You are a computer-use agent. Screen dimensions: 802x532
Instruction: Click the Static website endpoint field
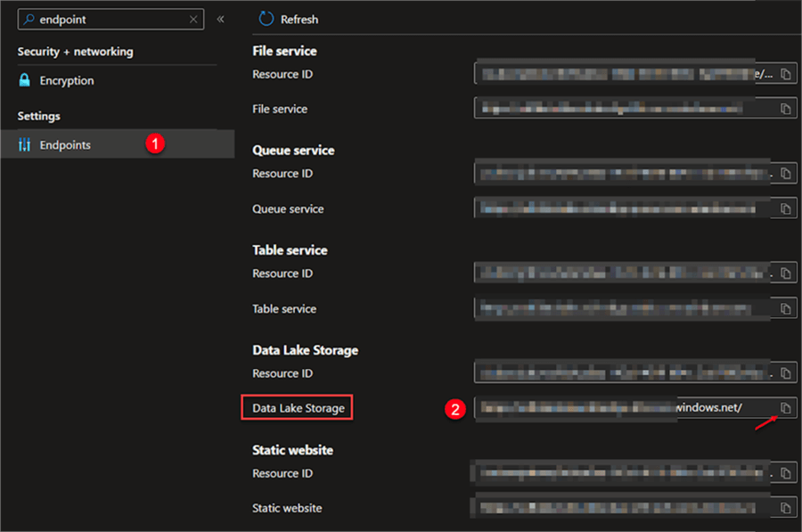click(624, 508)
